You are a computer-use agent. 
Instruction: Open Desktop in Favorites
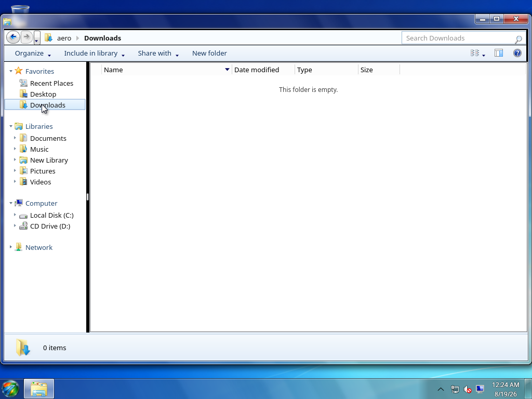[43, 94]
